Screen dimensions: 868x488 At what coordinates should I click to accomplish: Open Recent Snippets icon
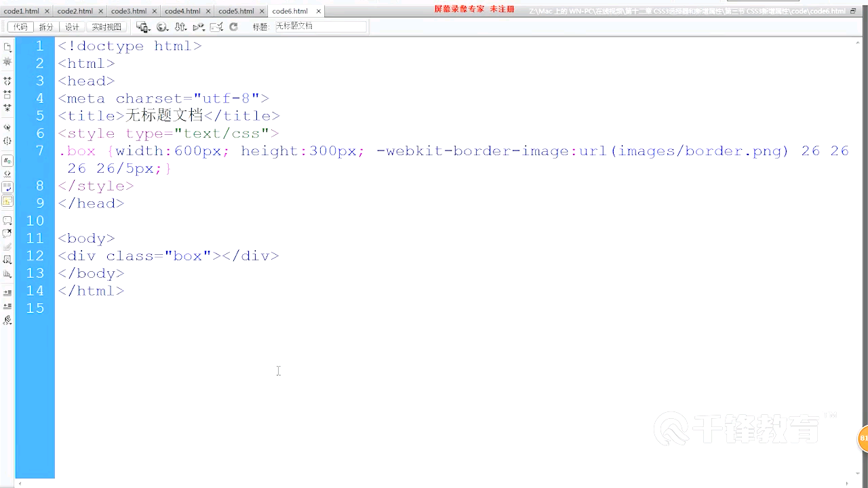pyautogui.click(x=7, y=260)
